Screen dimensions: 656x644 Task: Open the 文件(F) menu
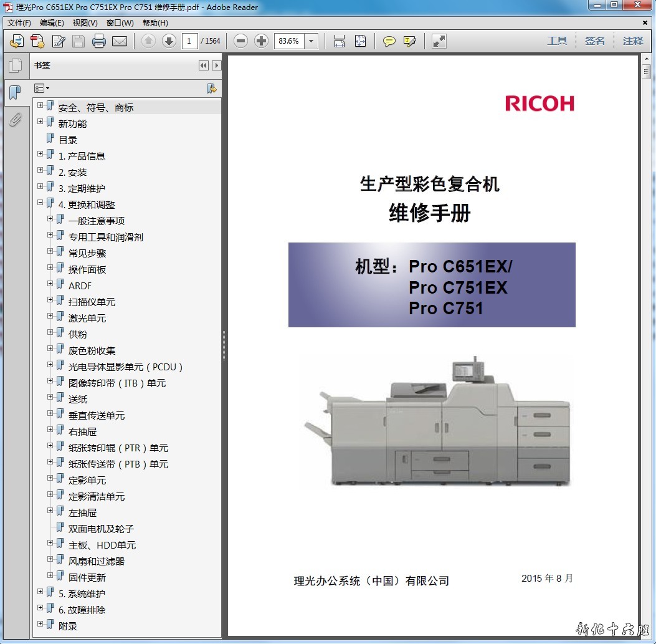point(19,23)
